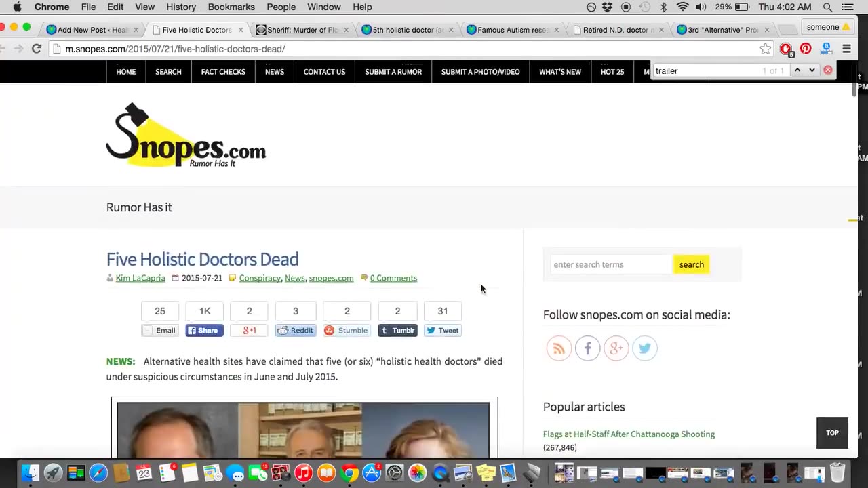The image size is (868, 488).
Task: Close the find bar
Action: [828, 70]
